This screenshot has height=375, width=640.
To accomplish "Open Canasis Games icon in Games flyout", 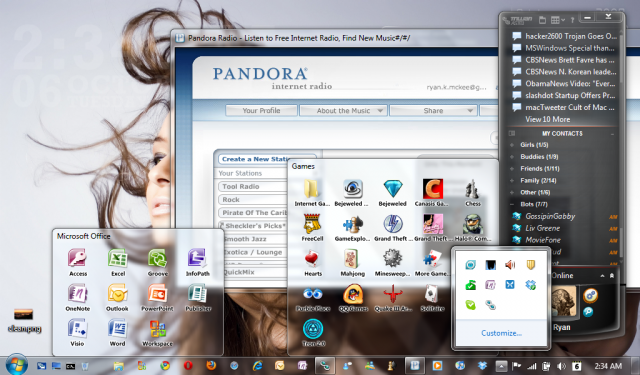I will (x=432, y=193).
